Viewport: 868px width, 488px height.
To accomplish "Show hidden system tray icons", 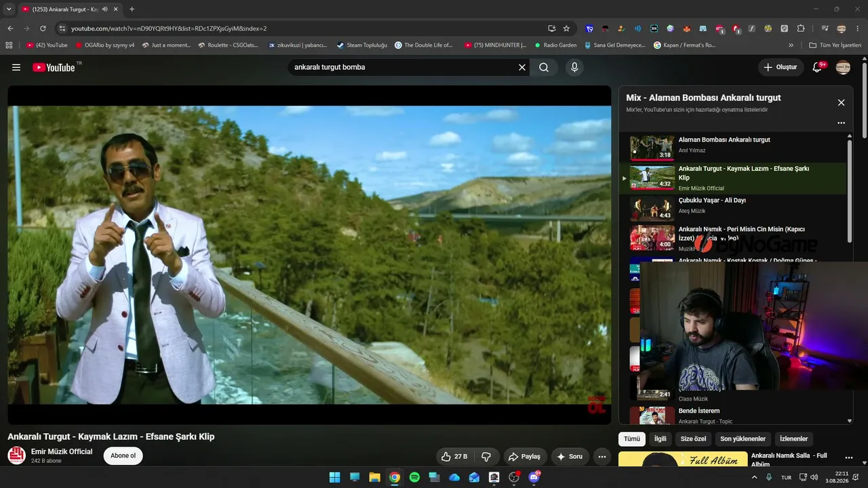I will tap(755, 477).
